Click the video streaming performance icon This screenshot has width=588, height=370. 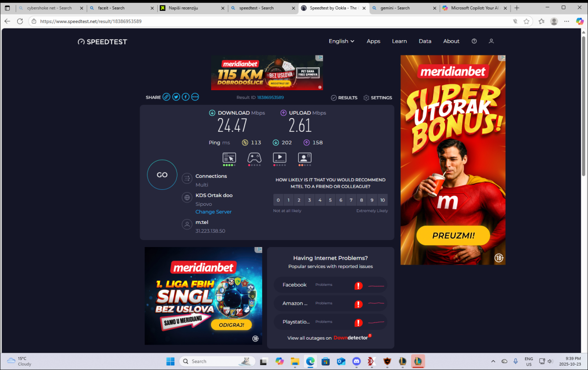coord(280,158)
